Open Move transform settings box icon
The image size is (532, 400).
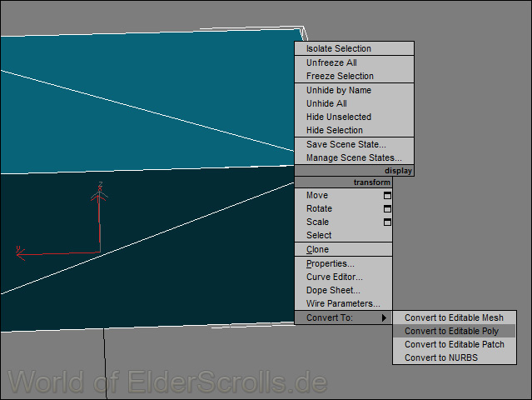point(386,195)
